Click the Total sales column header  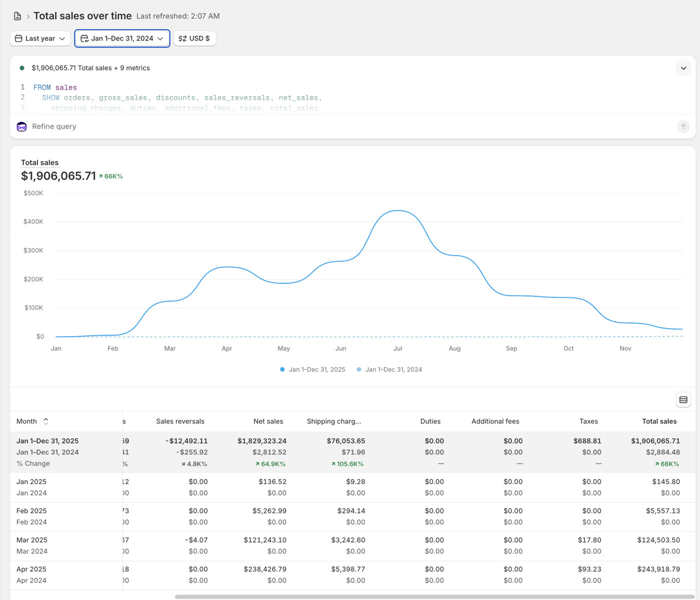point(659,421)
